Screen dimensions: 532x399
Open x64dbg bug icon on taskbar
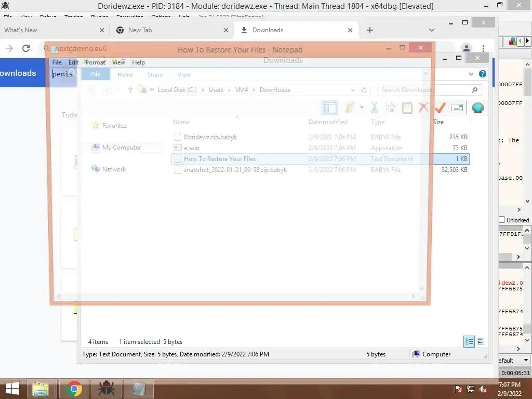(106, 389)
